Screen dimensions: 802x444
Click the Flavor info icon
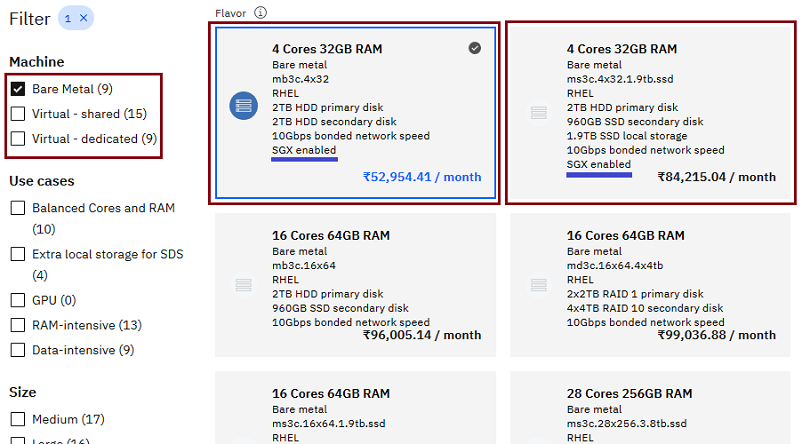[x=260, y=13]
